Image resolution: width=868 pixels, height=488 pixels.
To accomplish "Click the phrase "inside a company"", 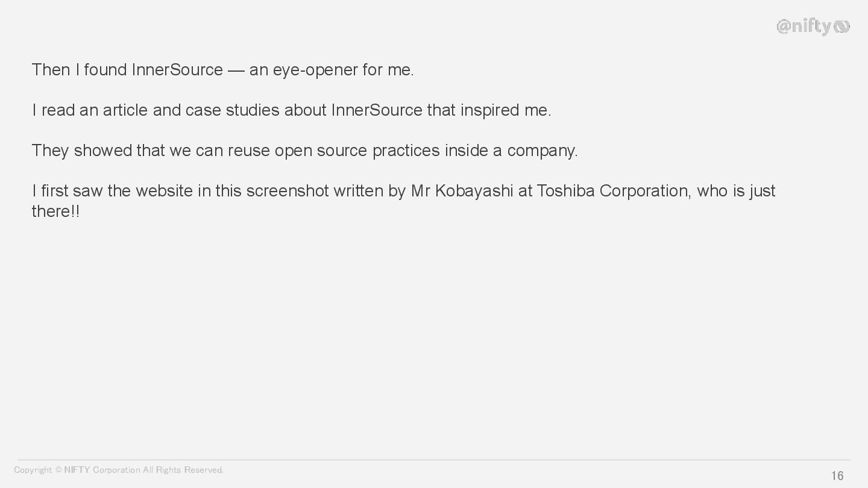I will coord(511,151).
